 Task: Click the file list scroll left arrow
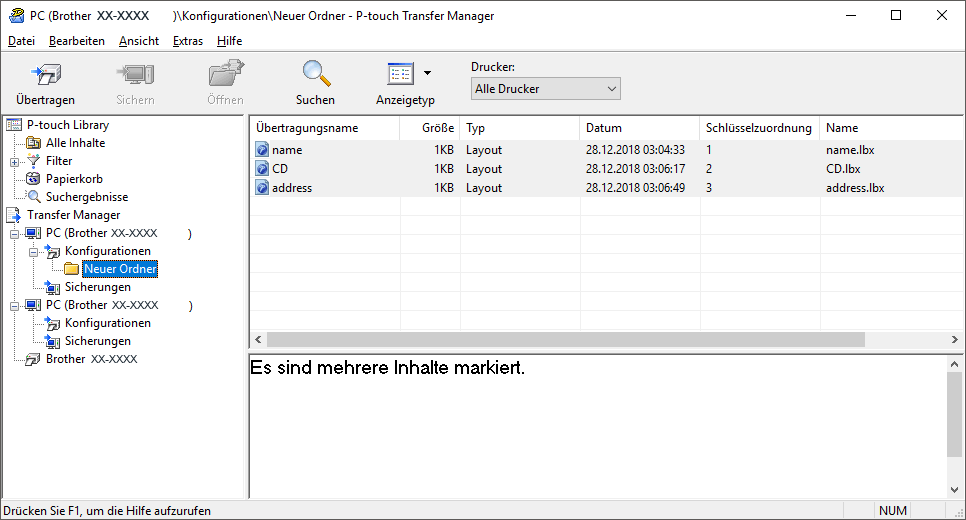pos(258,339)
